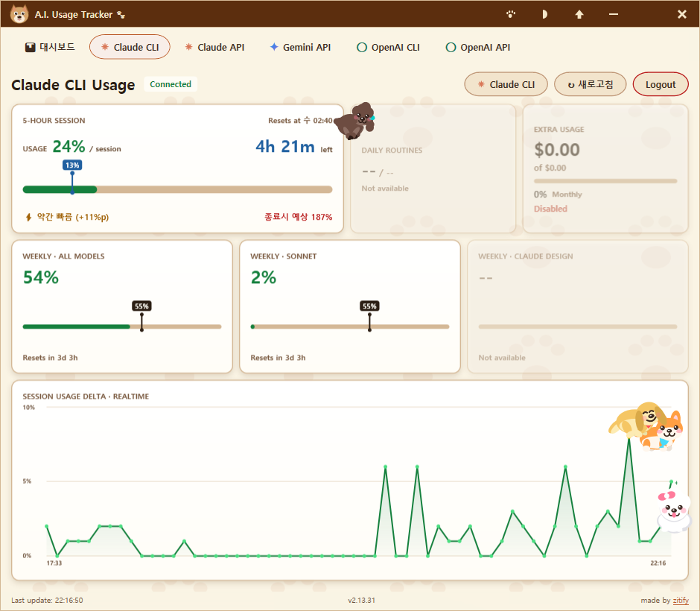This screenshot has height=611, width=700.
Task: Click the 17:33 start time on chart
Action: 54,563
